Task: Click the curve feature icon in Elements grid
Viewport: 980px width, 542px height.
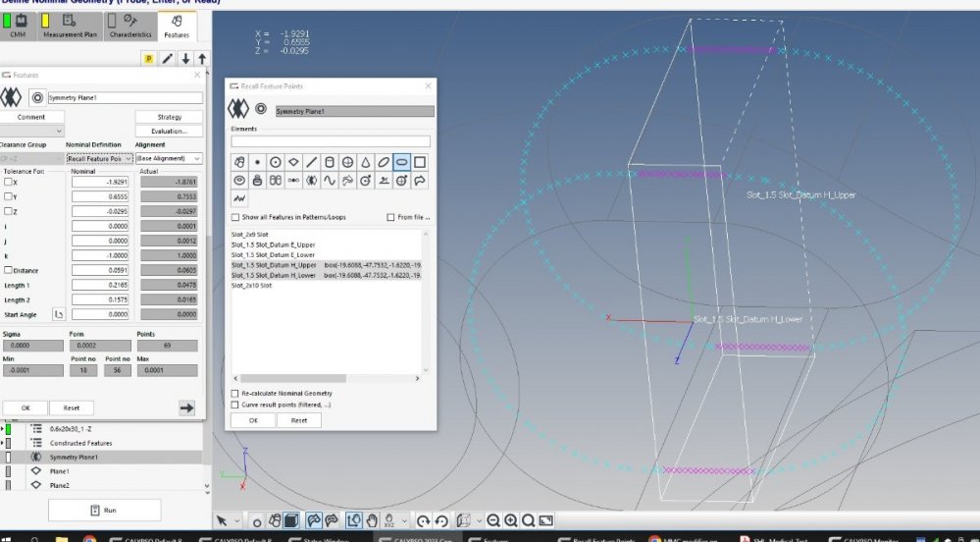Action: coord(330,181)
